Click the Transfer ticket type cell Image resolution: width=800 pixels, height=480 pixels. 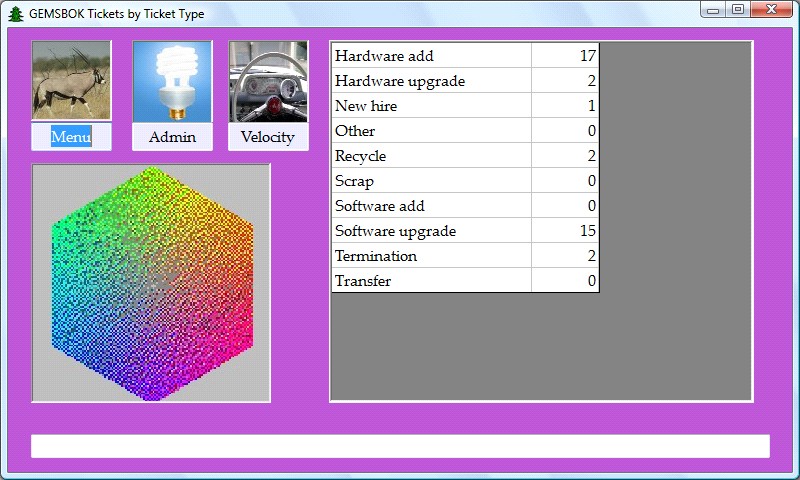point(430,281)
